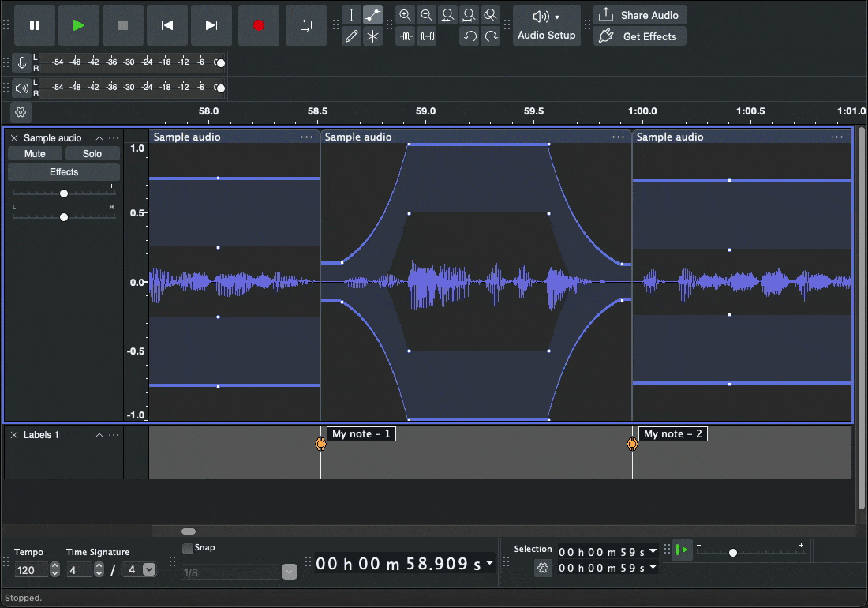
Task: Select the Envelope tool
Action: click(x=373, y=15)
